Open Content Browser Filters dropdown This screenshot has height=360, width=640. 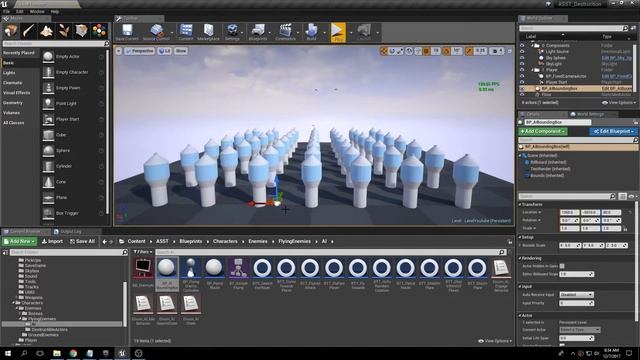pyautogui.click(x=142, y=252)
